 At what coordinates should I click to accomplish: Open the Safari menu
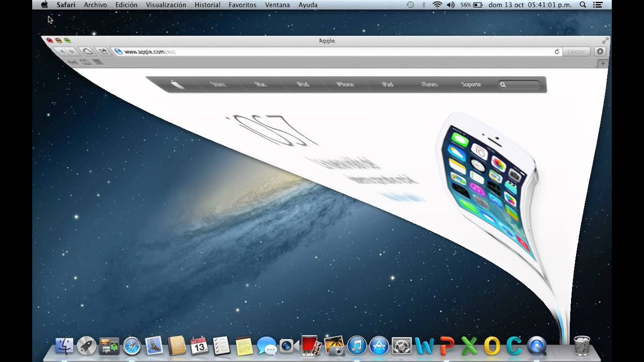click(x=66, y=5)
